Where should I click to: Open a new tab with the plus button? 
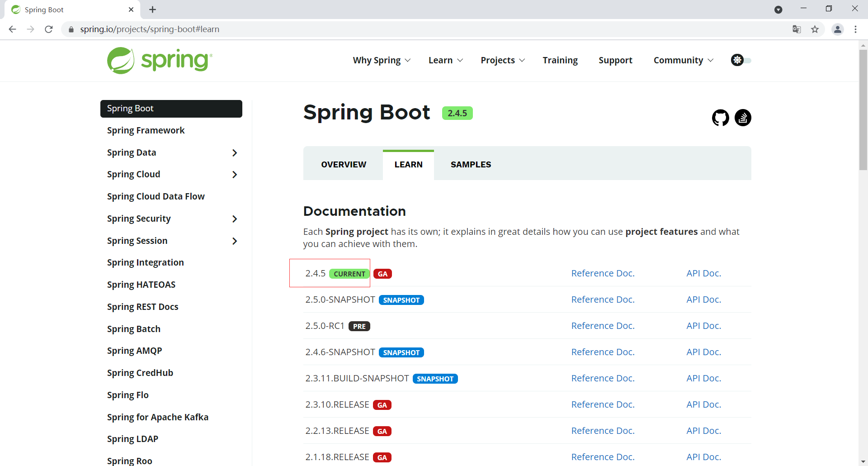point(153,10)
